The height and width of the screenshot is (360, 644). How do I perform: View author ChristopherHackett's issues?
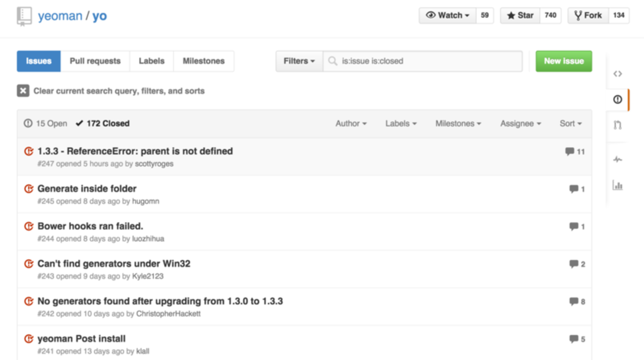(x=169, y=314)
